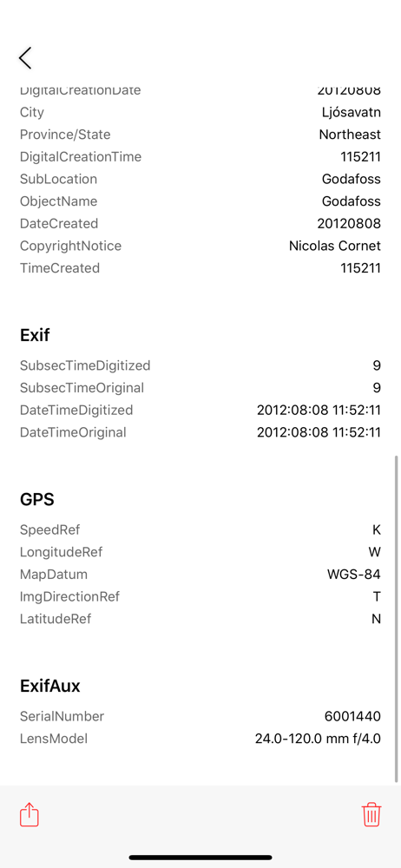401x868 pixels.
Task: Select the City row showing Ljósavatn
Action: 200,112
